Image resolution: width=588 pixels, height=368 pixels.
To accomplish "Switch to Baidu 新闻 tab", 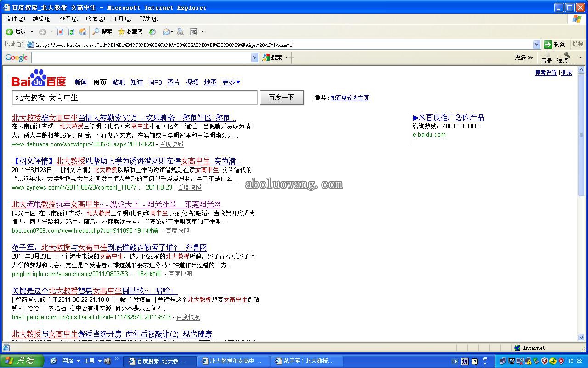I will pos(81,82).
